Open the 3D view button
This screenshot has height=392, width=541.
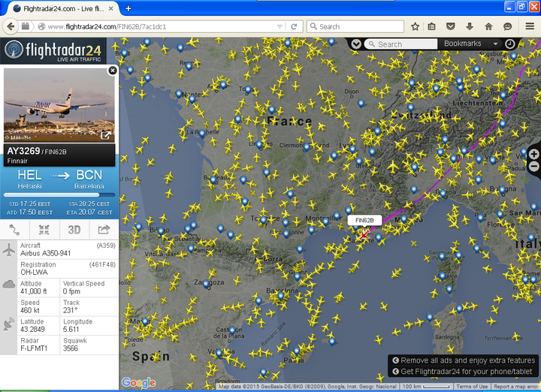tap(74, 230)
